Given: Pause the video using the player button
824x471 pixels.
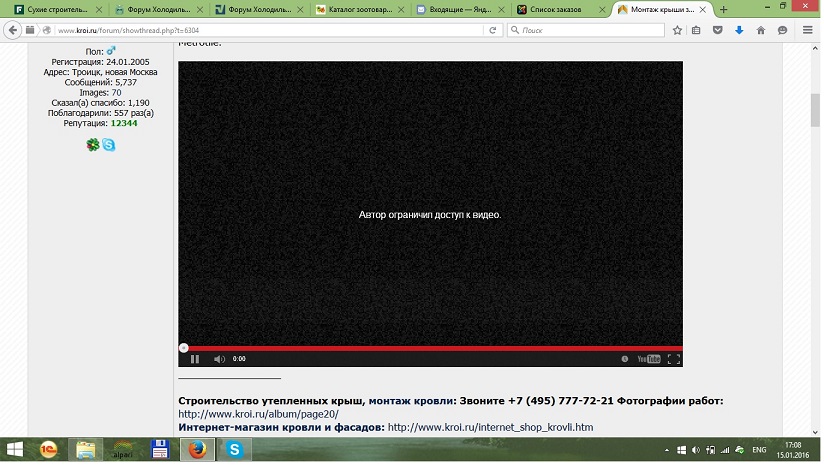Looking at the screenshot, I should 195,359.
